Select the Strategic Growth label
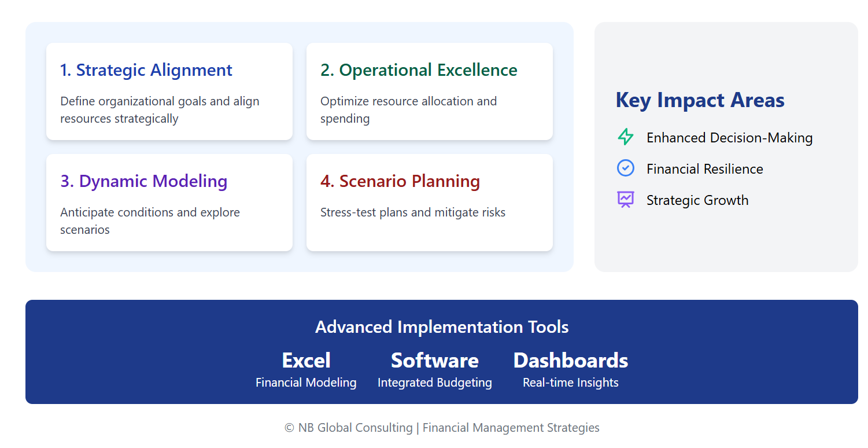The width and height of the screenshot is (868, 448). [x=697, y=200]
